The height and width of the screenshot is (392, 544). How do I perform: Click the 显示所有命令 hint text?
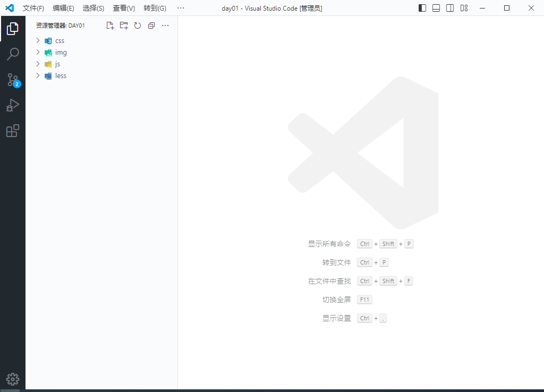329,244
